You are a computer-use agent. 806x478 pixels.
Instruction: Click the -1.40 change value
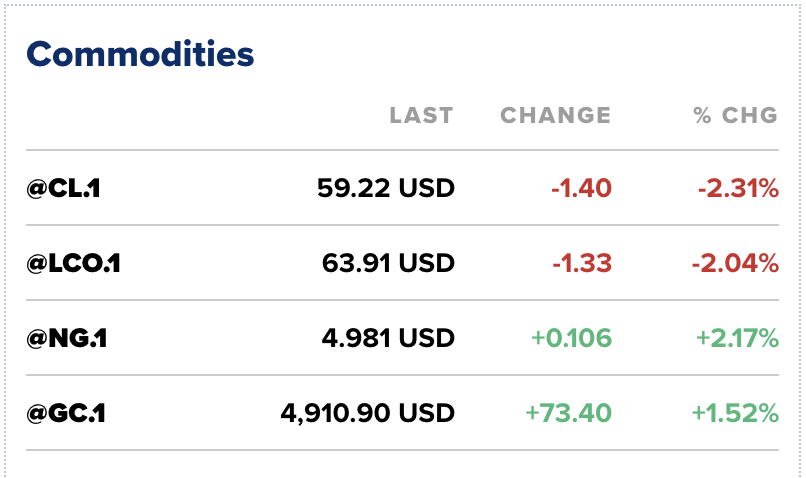tap(581, 188)
